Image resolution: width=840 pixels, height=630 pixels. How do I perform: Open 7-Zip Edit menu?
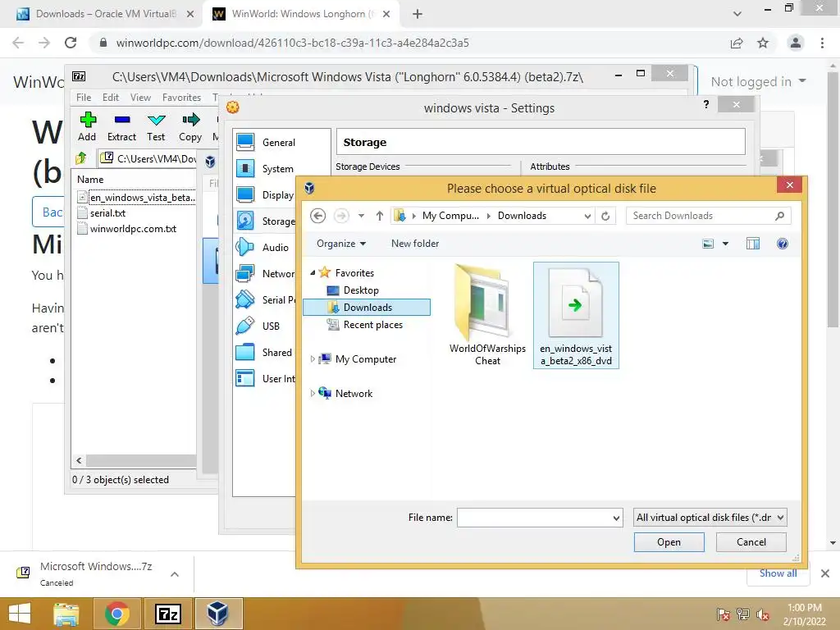point(111,98)
